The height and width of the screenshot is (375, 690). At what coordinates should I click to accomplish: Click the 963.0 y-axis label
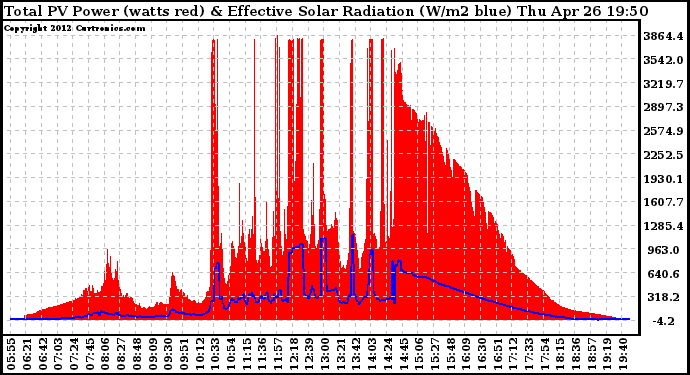click(664, 250)
